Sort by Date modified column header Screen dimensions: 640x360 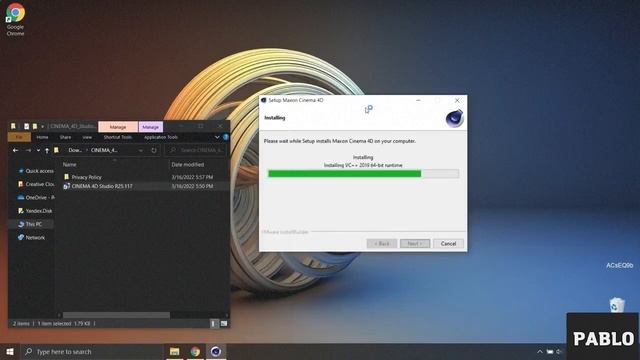(188, 164)
